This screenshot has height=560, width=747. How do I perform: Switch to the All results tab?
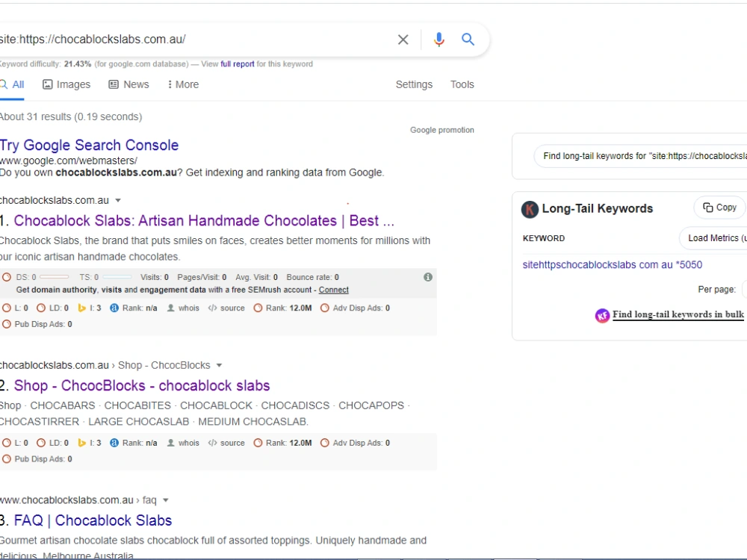click(x=12, y=84)
